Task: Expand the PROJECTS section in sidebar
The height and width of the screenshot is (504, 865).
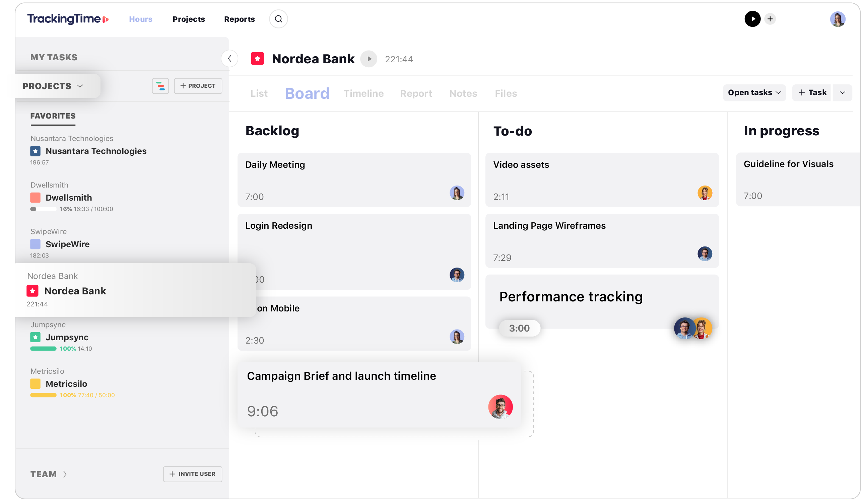Action: pos(52,85)
